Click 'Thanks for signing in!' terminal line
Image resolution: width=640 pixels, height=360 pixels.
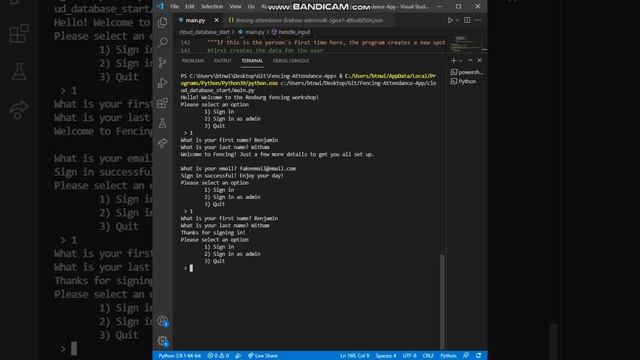(213, 233)
